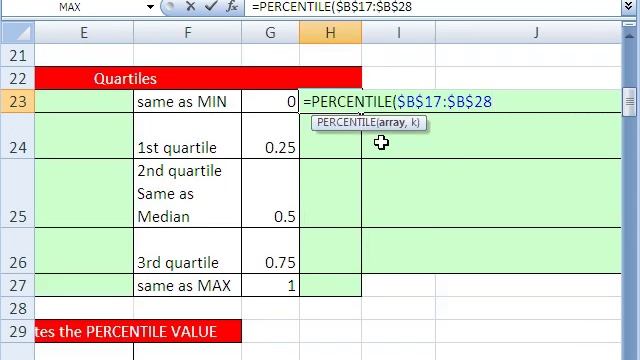
Task: Select column E header
Action: (x=84, y=33)
